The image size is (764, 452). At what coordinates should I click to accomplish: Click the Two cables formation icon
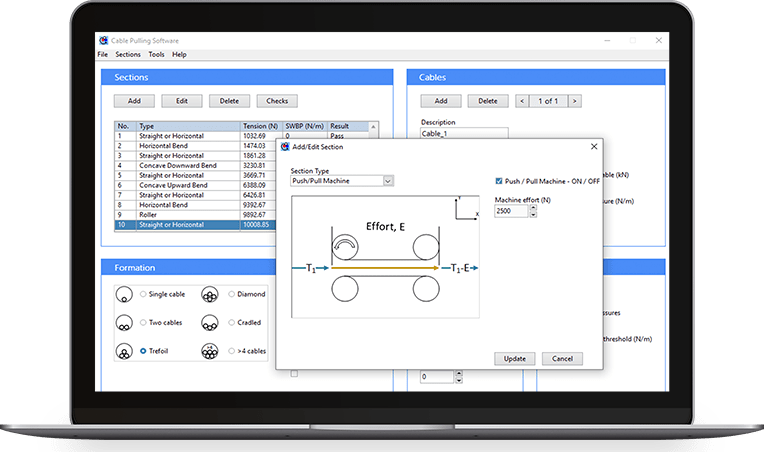pos(123,323)
